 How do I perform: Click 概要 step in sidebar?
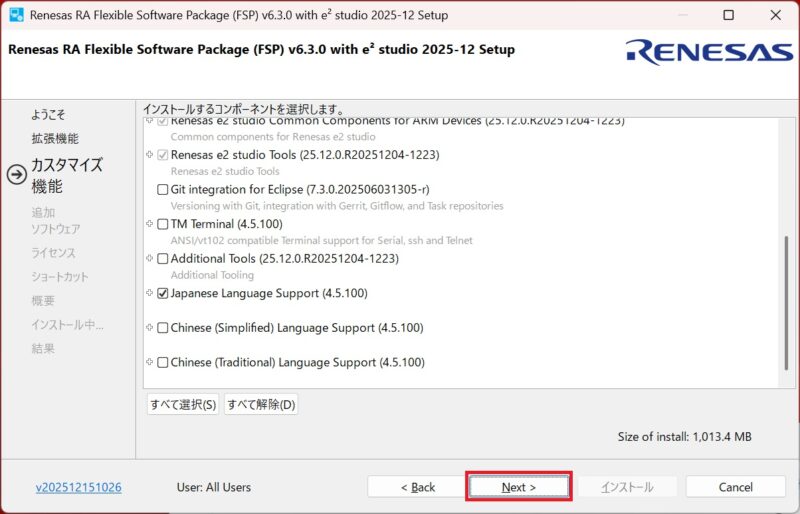tap(43, 301)
